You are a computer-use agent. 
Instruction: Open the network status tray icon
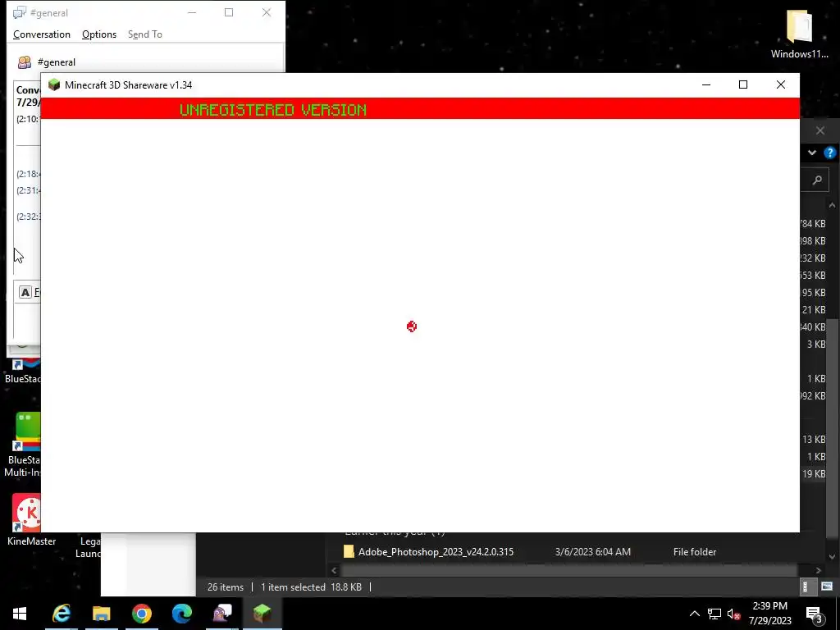714,614
